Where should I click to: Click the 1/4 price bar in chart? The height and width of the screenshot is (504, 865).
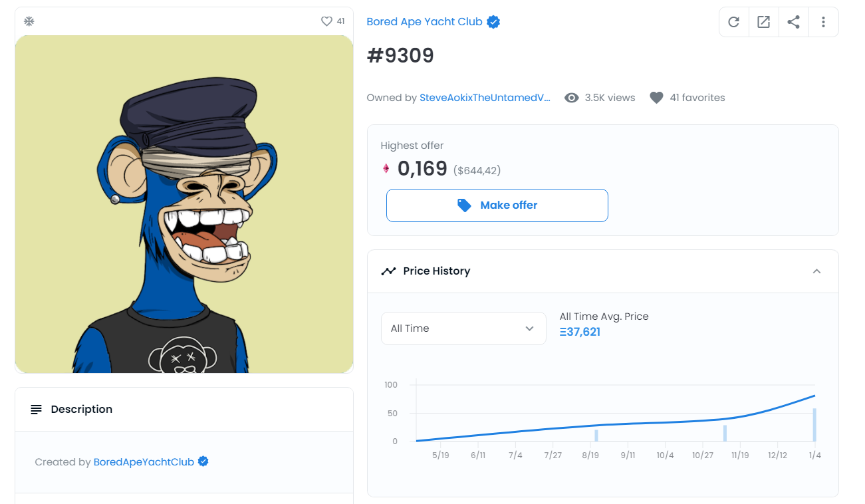[814, 426]
